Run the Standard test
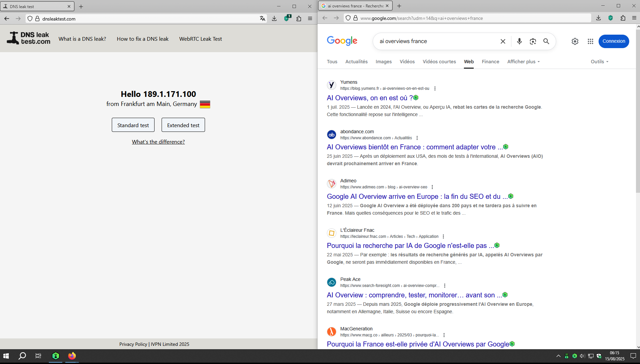 [x=133, y=125]
